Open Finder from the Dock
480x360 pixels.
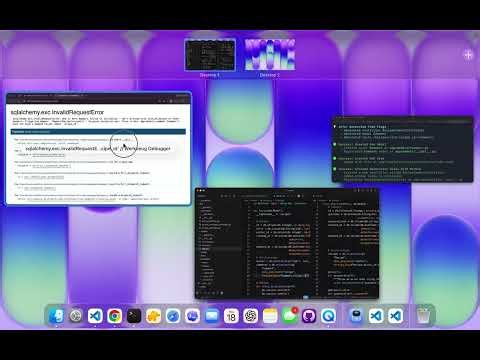coord(56,316)
